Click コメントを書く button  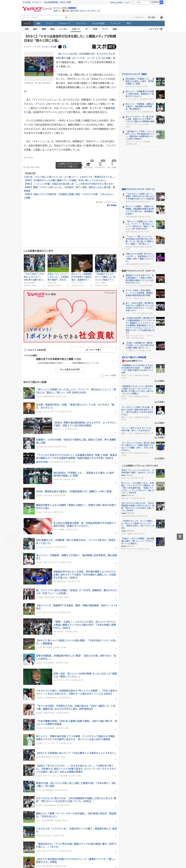(93, 350)
